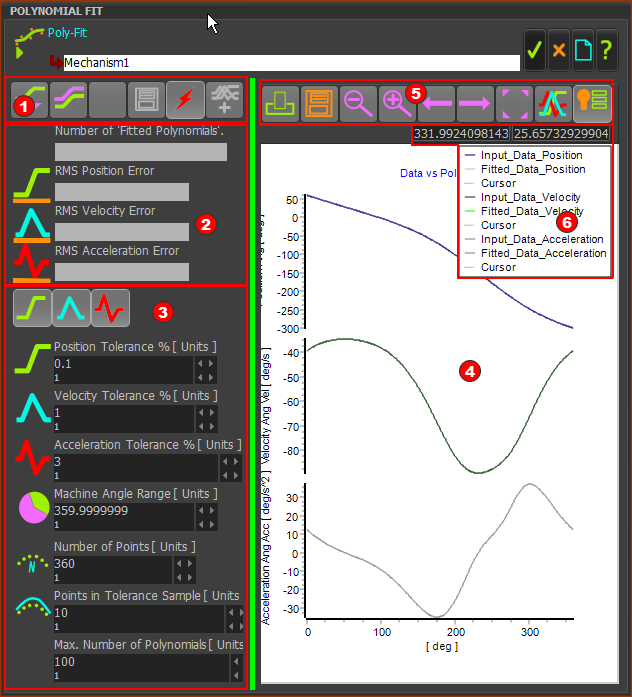Click the RMS Position Error curve icon

pyautogui.click(x=32, y=185)
